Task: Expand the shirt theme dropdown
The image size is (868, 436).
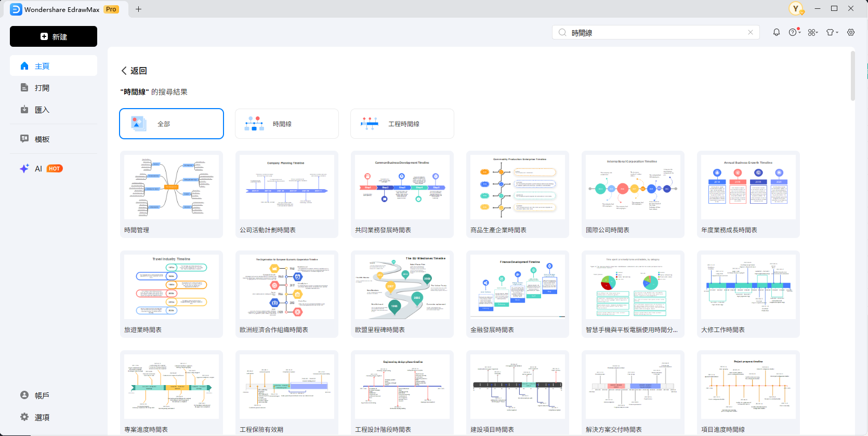Action: click(832, 32)
